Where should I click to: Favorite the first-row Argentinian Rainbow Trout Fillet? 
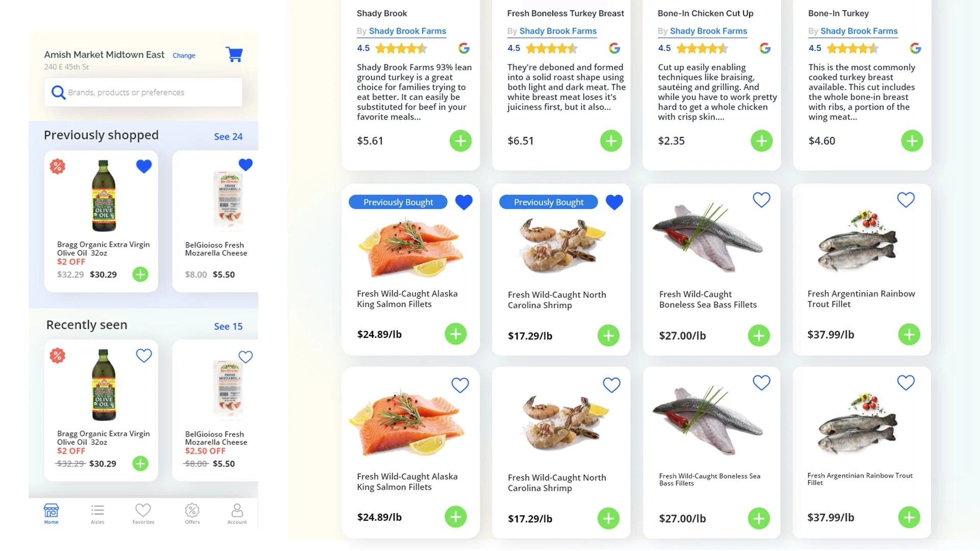(906, 199)
